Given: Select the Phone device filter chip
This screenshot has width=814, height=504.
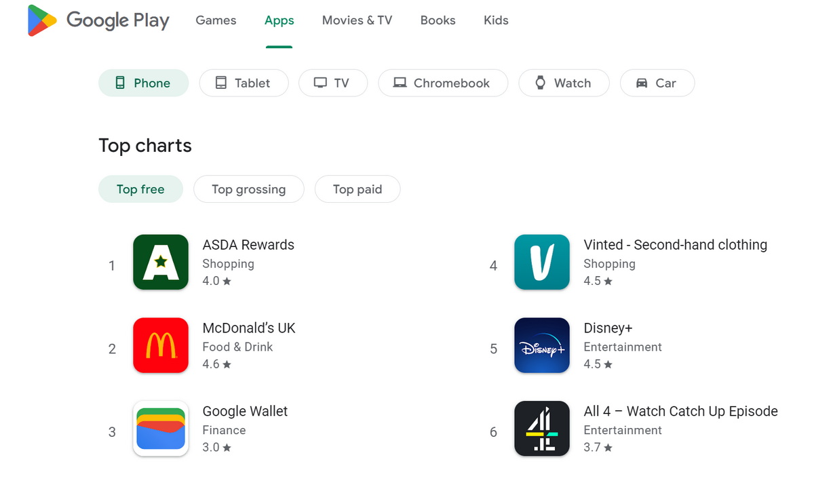Looking at the screenshot, I should coord(143,83).
